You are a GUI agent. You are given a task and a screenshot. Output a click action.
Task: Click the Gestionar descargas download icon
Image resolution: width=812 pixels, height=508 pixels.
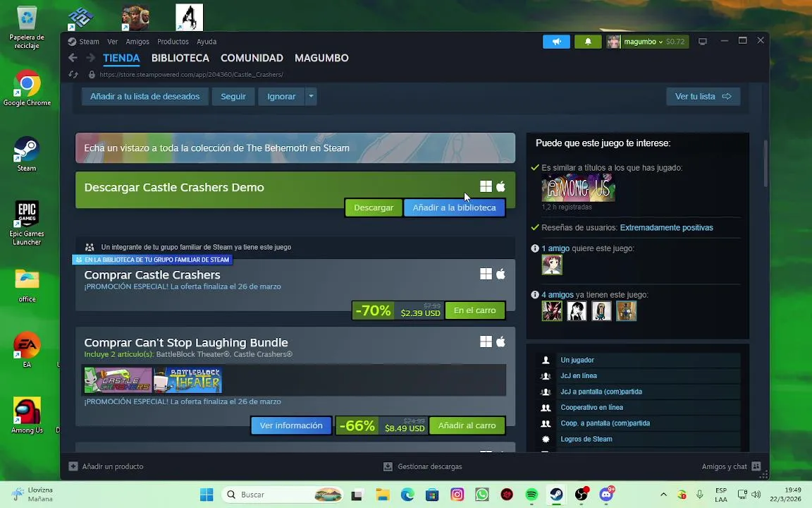tap(388, 466)
